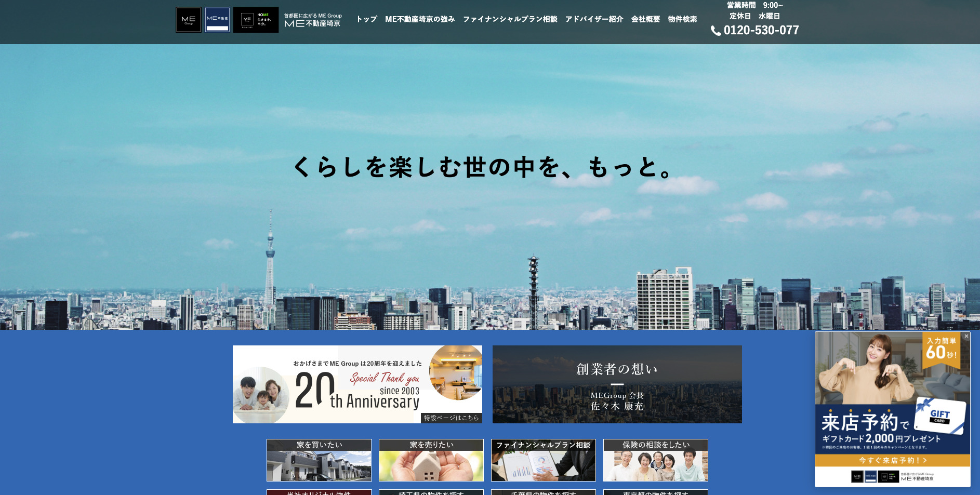Click the 創業者の想い banner
Viewport: 980px width, 495px height.
tap(617, 384)
